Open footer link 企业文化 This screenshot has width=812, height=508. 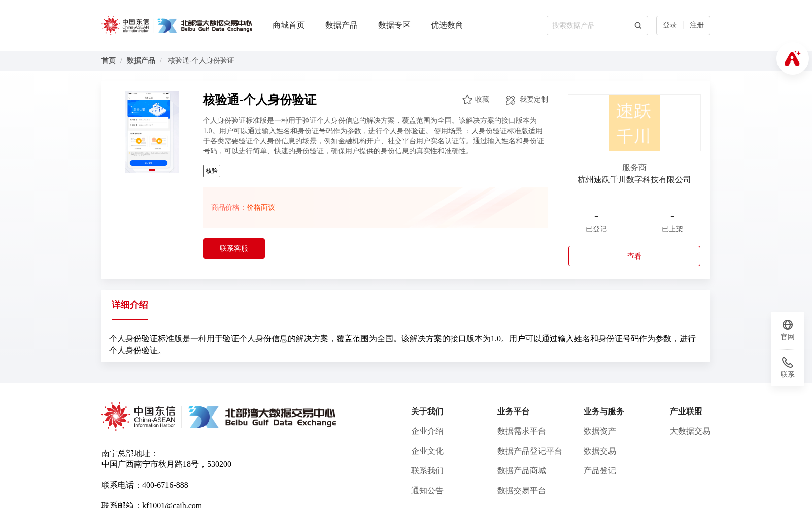[427, 451]
